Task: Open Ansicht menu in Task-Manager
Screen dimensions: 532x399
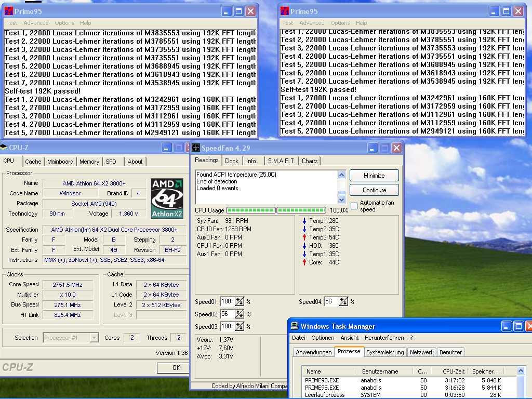Action: point(350,338)
